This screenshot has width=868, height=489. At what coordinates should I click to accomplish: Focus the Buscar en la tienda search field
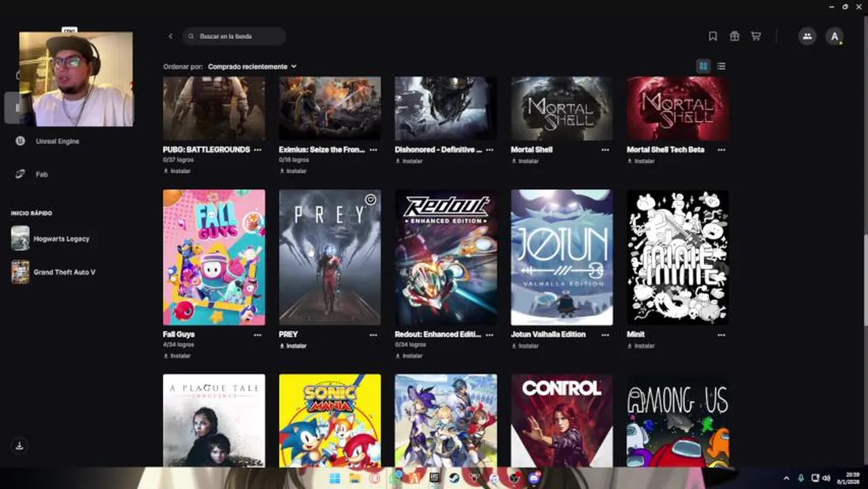(234, 36)
